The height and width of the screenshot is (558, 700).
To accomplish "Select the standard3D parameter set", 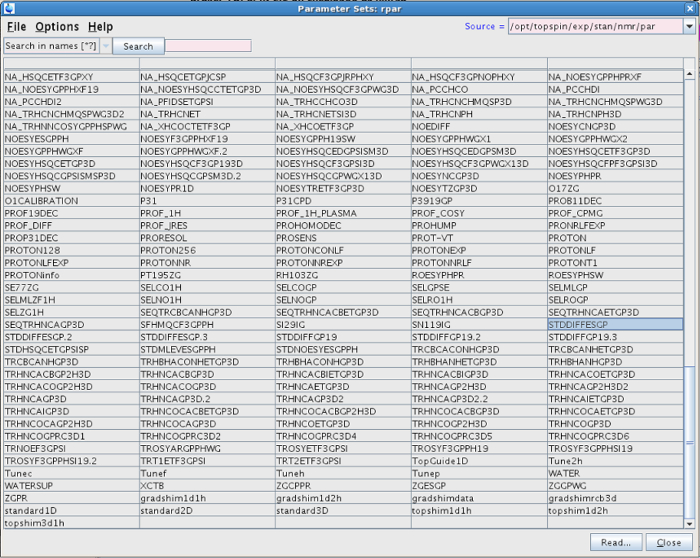I will [x=343, y=511].
